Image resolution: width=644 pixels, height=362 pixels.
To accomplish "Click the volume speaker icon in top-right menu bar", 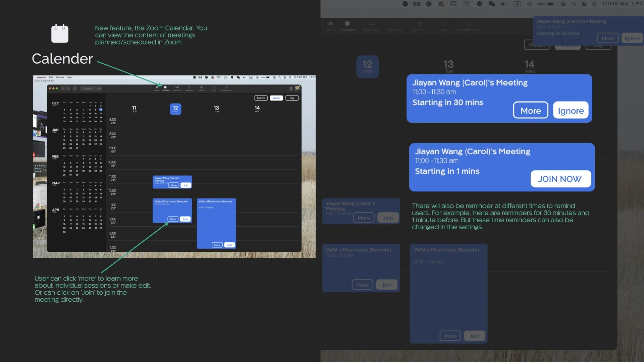I will coord(503,4).
